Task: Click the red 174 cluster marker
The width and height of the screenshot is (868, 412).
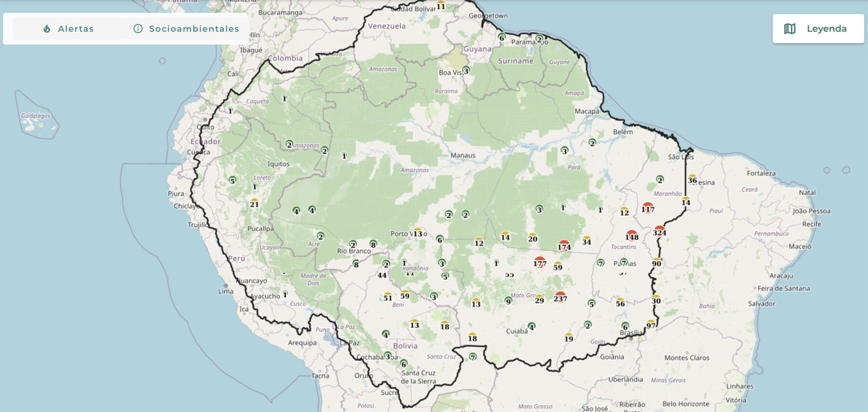Action: 564,246
